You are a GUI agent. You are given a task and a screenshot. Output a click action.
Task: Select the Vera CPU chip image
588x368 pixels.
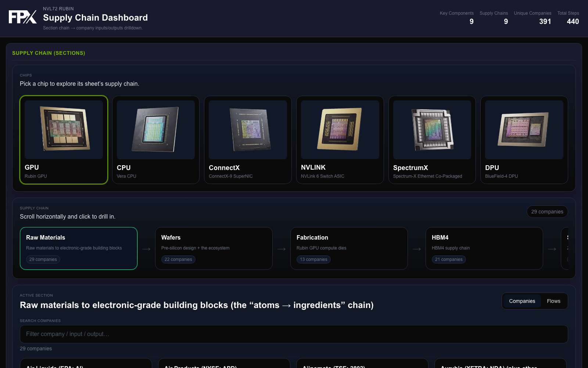click(x=156, y=130)
